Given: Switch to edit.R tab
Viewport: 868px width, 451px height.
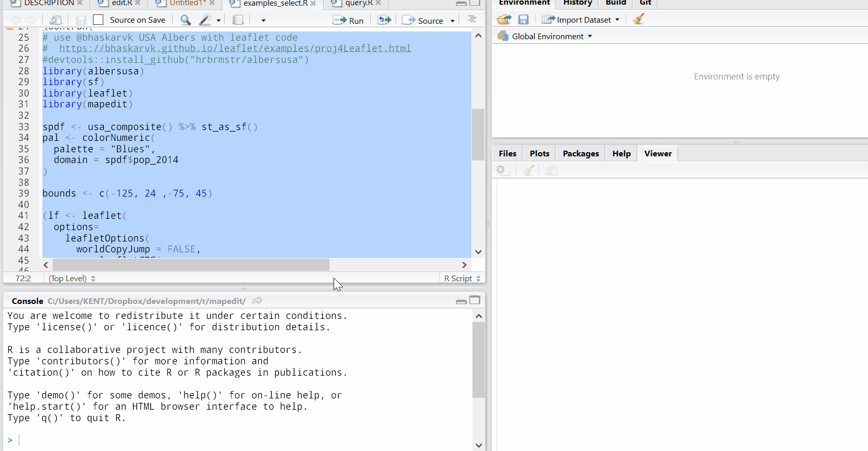Looking at the screenshot, I should [122, 3].
